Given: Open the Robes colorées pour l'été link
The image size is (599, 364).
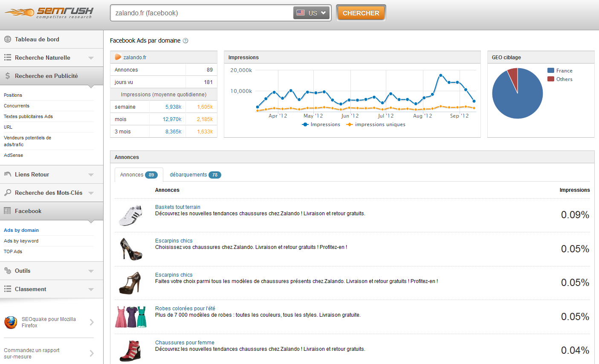Looking at the screenshot, I should coord(185,309).
